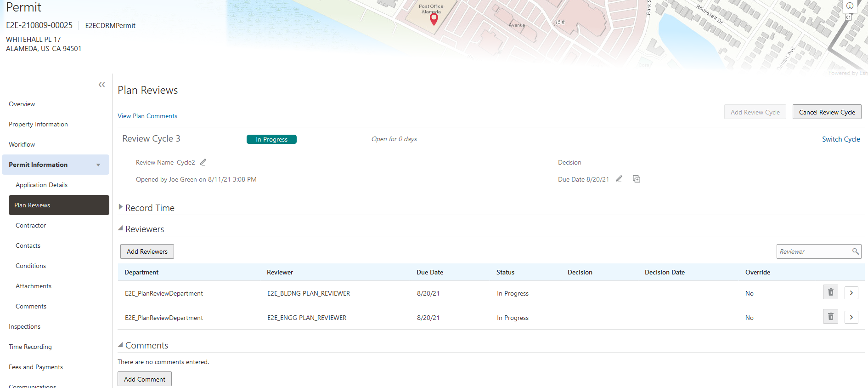Screen dimensions: 868x388
Task: Collapse the Comments section
Action: point(120,345)
